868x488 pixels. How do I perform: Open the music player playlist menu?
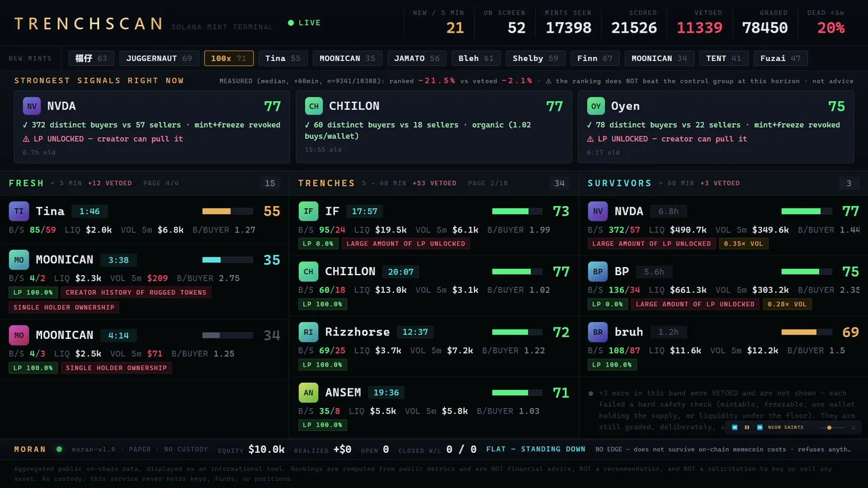point(853,428)
